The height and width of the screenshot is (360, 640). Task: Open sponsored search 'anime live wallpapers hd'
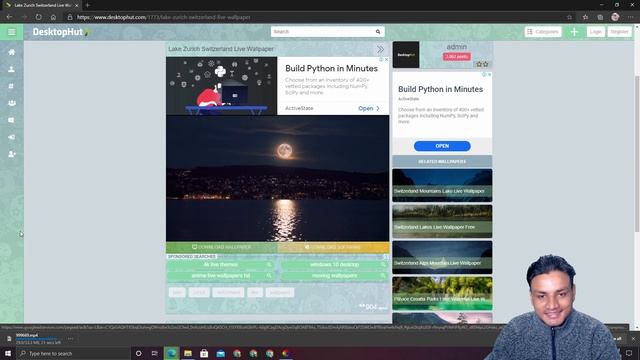[220, 276]
